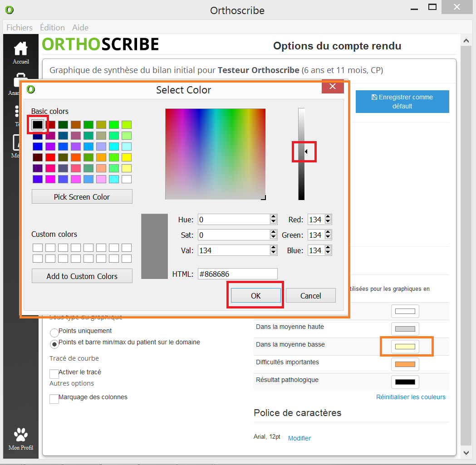Select the black basic color swatch
The height and width of the screenshot is (465, 476).
coord(38,124)
